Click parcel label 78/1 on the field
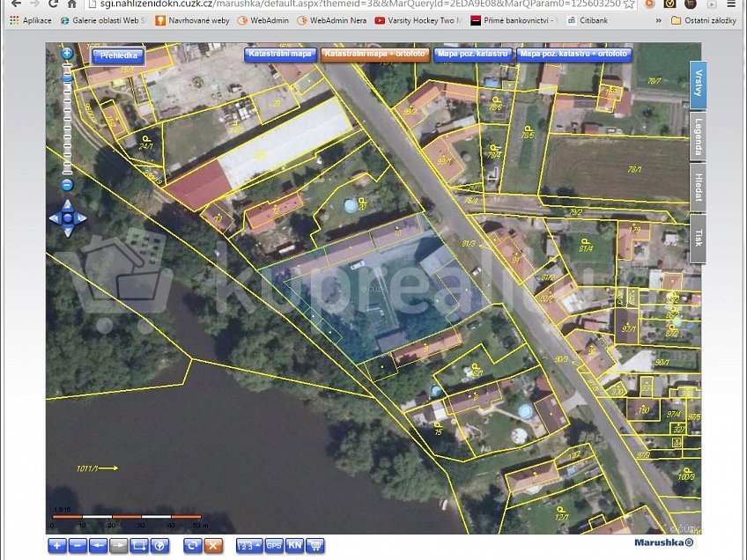The image size is (747, 560). [x=634, y=169]
